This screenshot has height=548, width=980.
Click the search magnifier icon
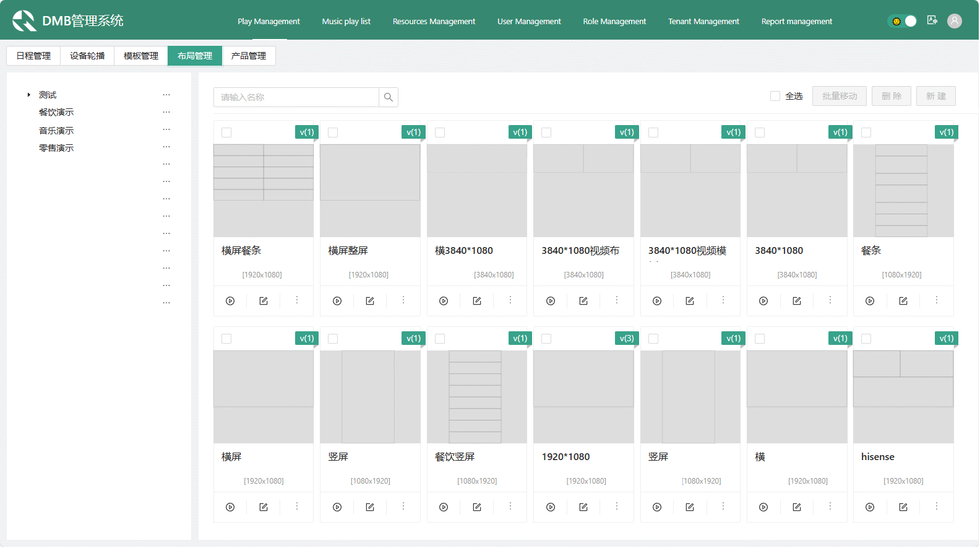[389, 97]
